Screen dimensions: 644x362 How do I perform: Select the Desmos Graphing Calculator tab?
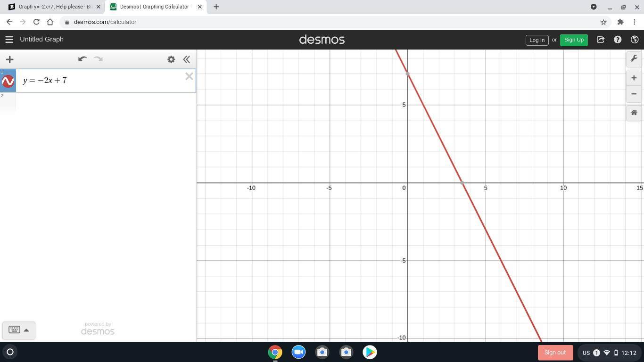tap(155, 7)
